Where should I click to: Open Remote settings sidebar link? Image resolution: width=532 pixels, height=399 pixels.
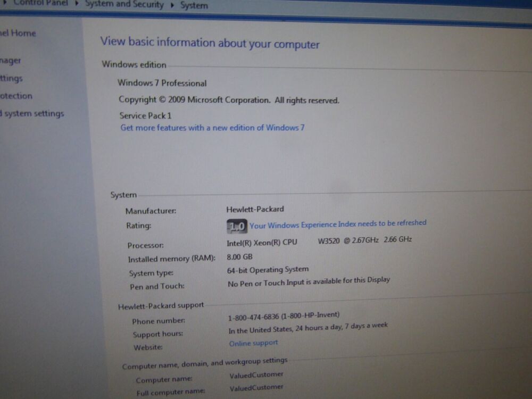pos(11,78)
